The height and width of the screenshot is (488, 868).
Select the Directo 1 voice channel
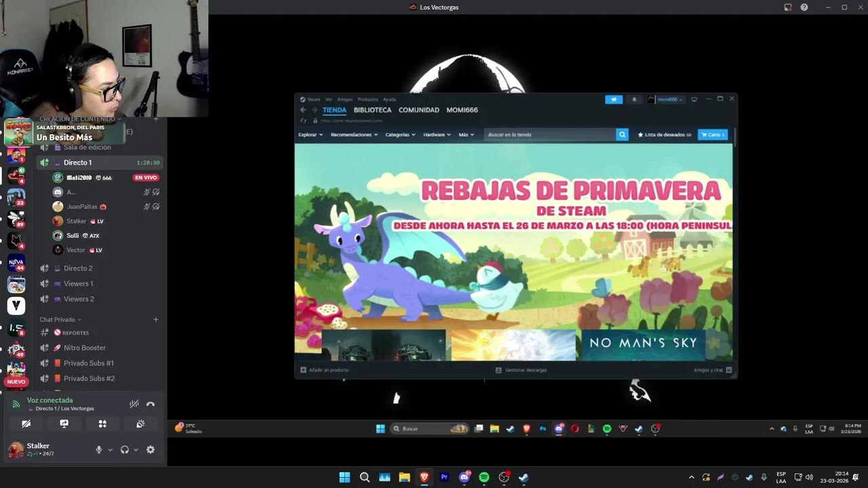click(100, 163)
